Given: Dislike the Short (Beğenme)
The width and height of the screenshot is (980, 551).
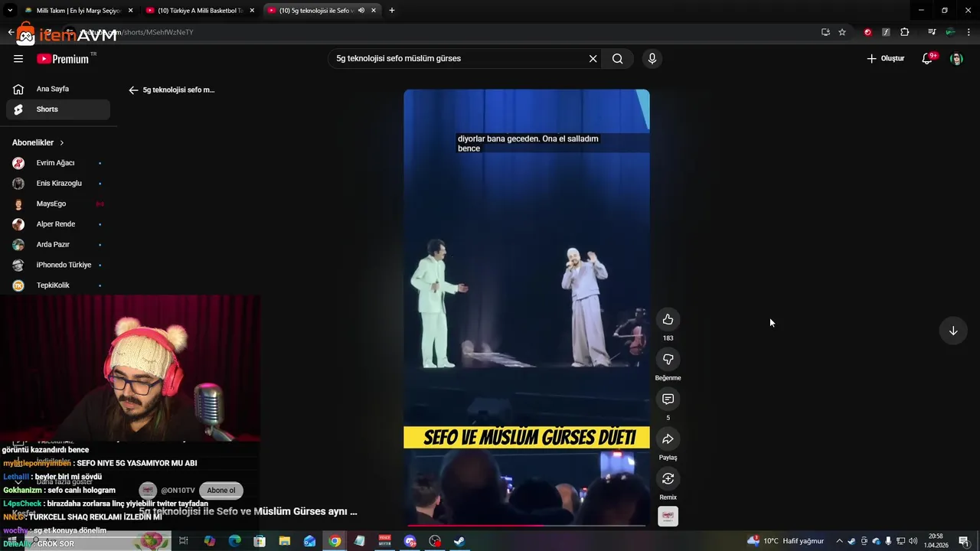Looking at the screenshot, I should 668,359.
